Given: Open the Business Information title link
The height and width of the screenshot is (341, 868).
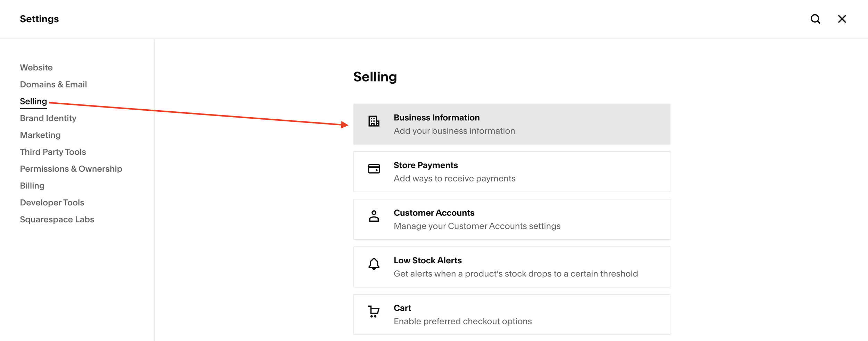Looking at the screenshot, I should [436, 118].
